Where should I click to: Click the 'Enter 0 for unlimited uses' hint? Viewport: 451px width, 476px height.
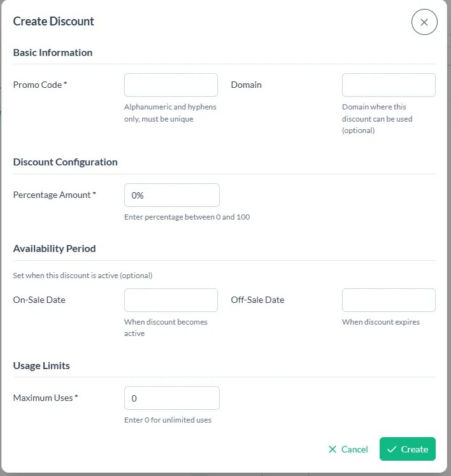click(168, 420)
